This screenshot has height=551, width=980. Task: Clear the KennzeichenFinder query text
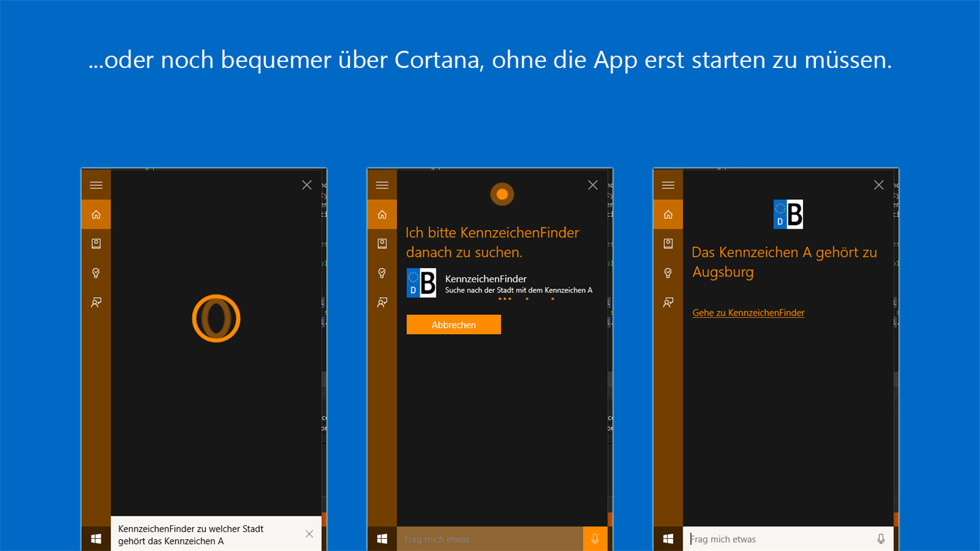point(309,534)
